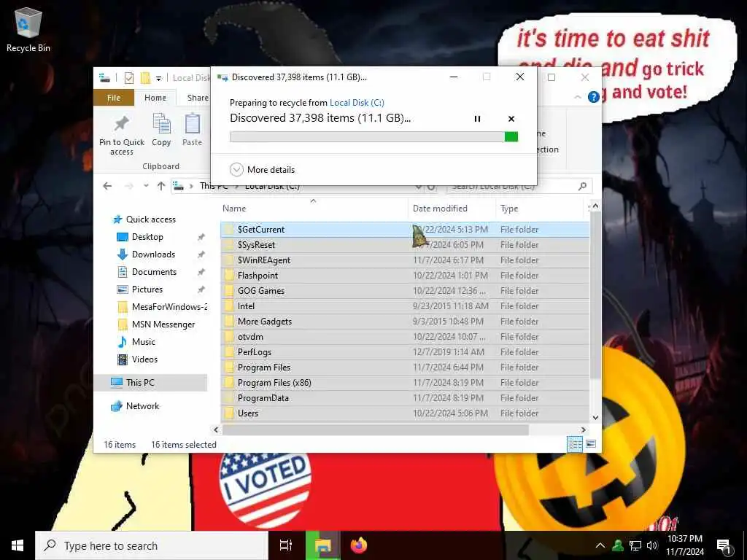The image size is (747, 560).
Task: Collapse the ribbon with the chevron
Action: [x=578, y=97]
